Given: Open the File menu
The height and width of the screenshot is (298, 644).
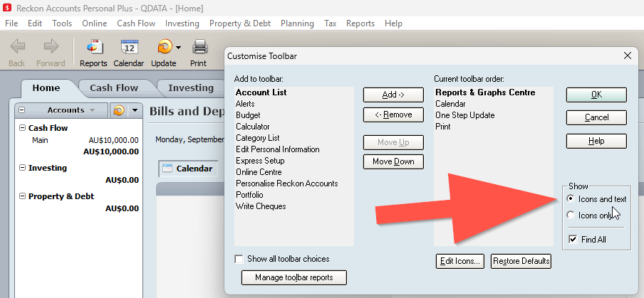Looking at the screenshot, I should click(11, 23).
